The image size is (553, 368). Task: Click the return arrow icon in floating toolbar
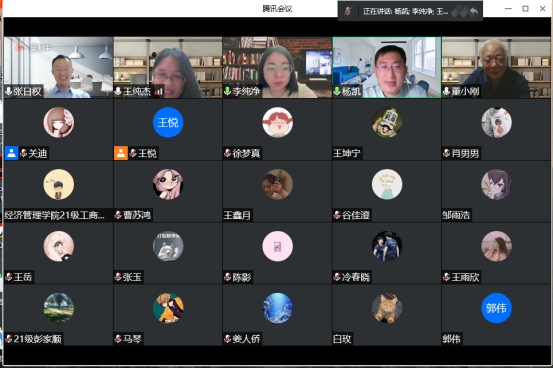[x=474, y=11]
